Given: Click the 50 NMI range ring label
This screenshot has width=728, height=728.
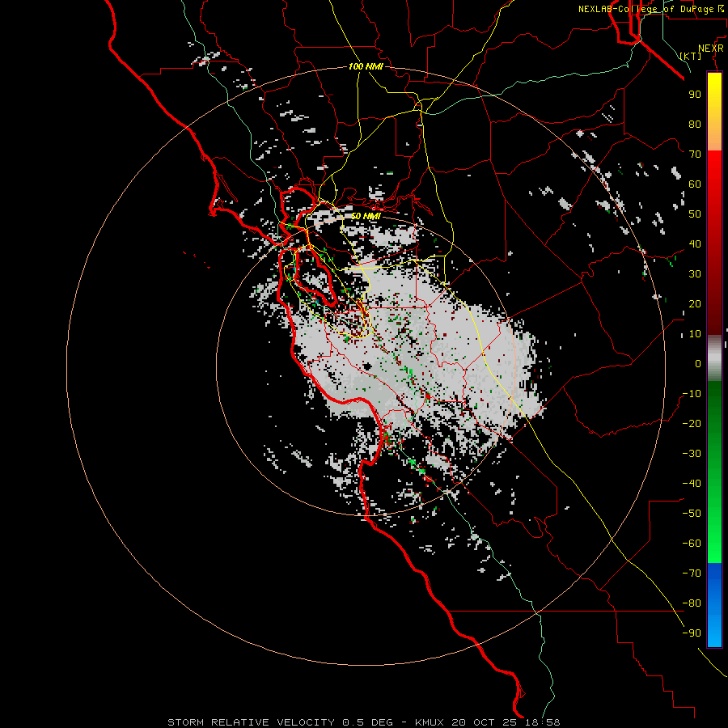Looking at the screenshot, I should point(366,216).
